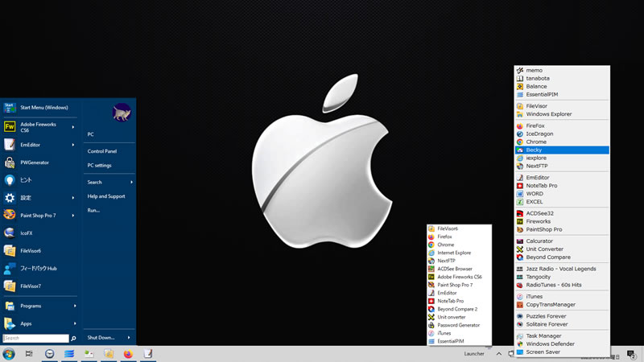The width and height of the screenshot is (644, 362).
Task: Show hidden tray icons chevron
Action: [498, 354]
